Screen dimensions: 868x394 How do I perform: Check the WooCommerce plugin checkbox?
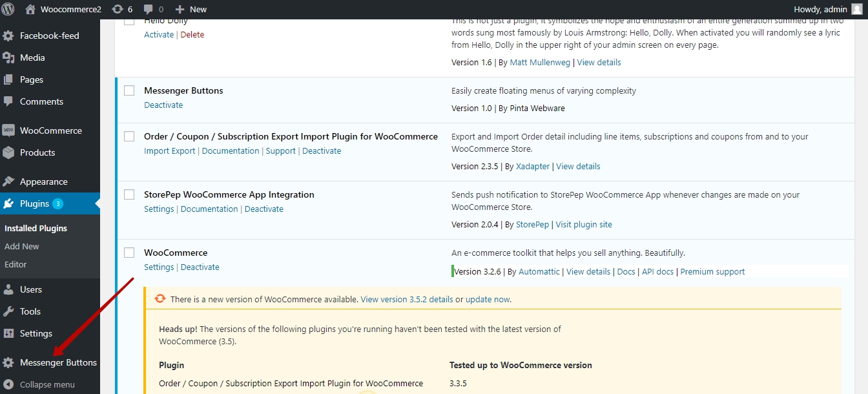click(129, 253)
